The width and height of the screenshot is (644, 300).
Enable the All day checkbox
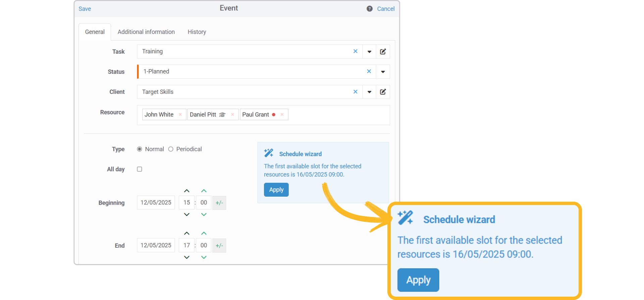coord(140,169)
